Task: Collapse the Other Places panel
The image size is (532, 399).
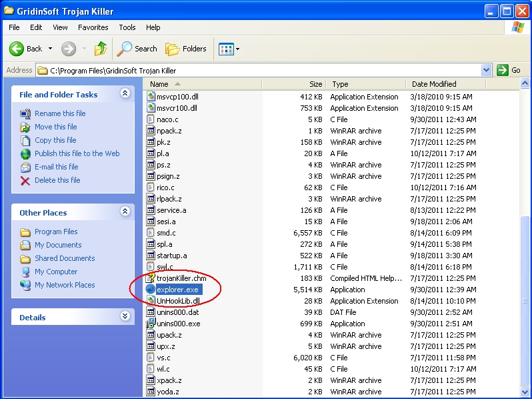Action: (x=125, y=212)
